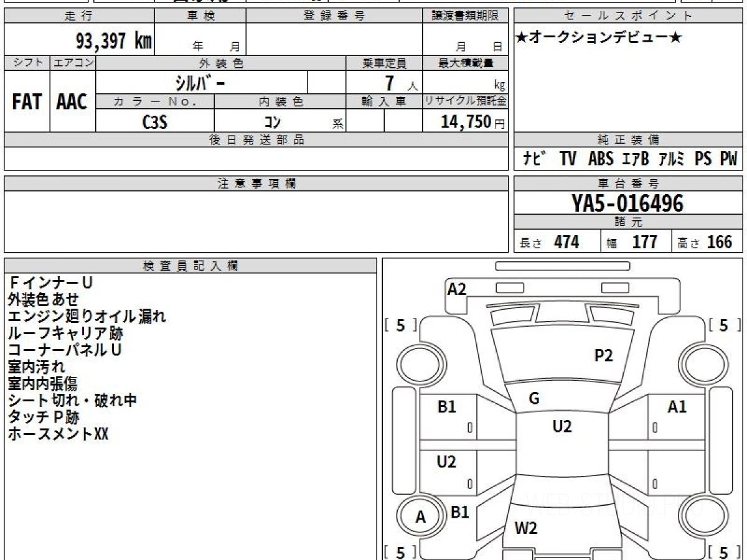747x560 pixels.
Task: Click the 注意事項欄 header bar
Action: [256, 184]
